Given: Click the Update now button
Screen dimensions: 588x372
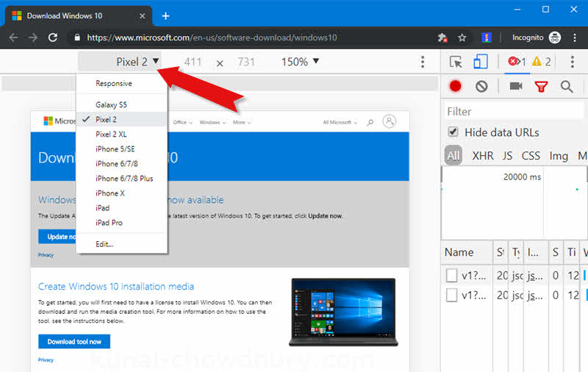Looking at the screenshot, I should [x=57, y=237].
